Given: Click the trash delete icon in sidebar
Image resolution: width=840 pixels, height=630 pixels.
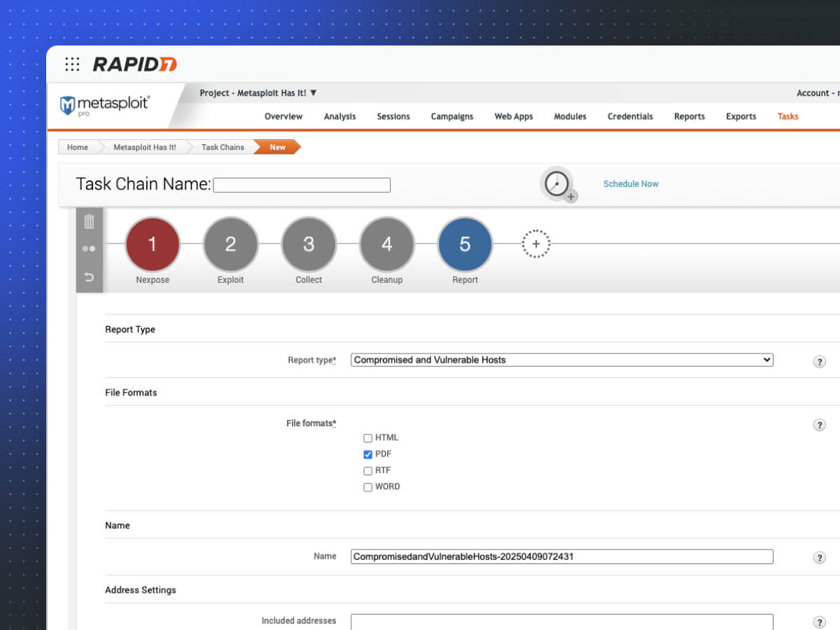Looking at the screenshot, I should click(89, 222).
